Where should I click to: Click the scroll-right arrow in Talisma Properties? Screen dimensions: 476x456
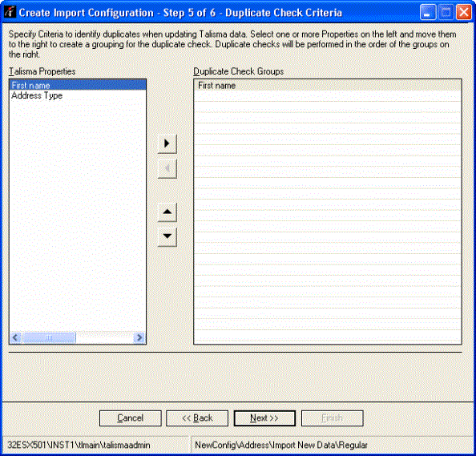click(139, 337)
